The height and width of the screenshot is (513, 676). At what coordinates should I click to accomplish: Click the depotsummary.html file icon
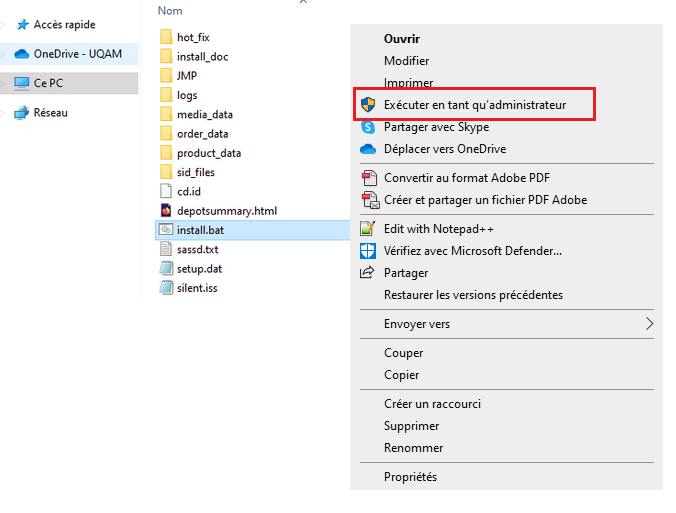coord(167,211)
